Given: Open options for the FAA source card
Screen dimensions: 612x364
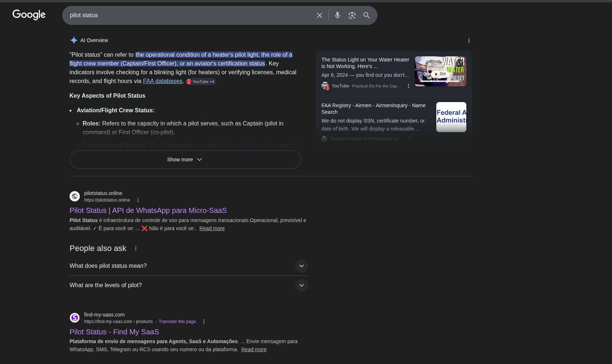Looking at the screenshot, I should click(x=410, y=139).
